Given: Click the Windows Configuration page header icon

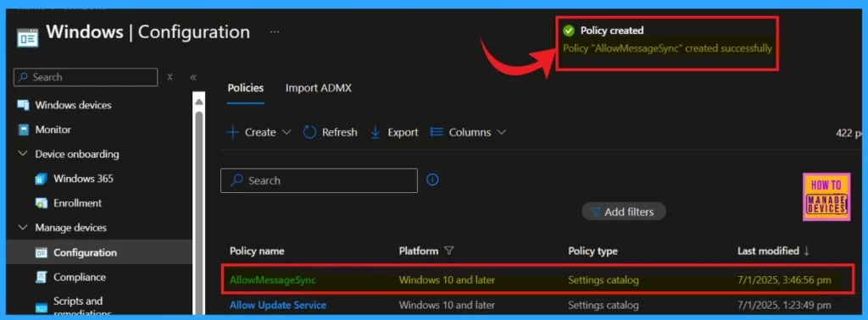Looking at the screenshot, I should (28, 37).
